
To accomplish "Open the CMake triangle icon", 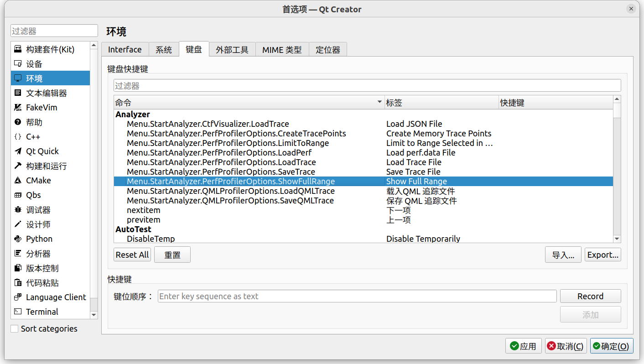I will coord(18,181).
